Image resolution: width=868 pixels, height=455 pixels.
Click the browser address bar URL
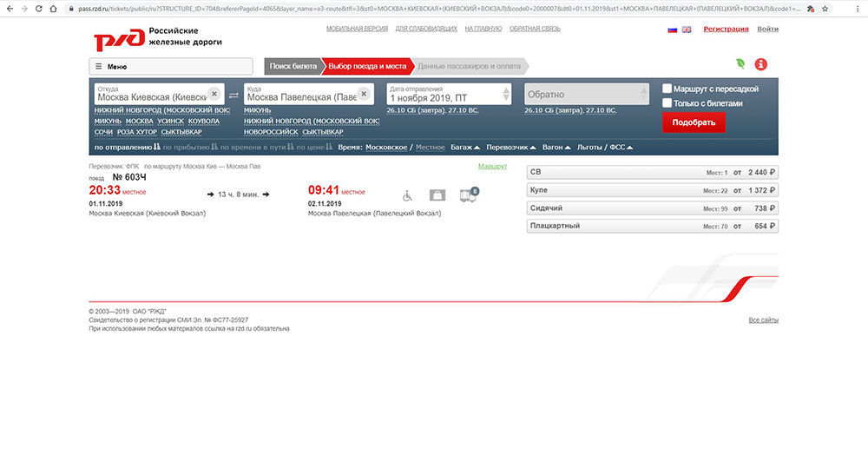438,9
